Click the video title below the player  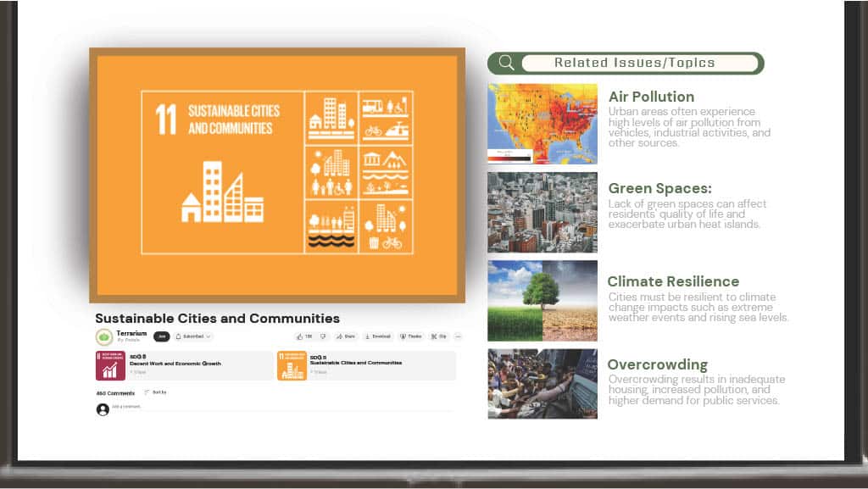(x=218, y=319)
